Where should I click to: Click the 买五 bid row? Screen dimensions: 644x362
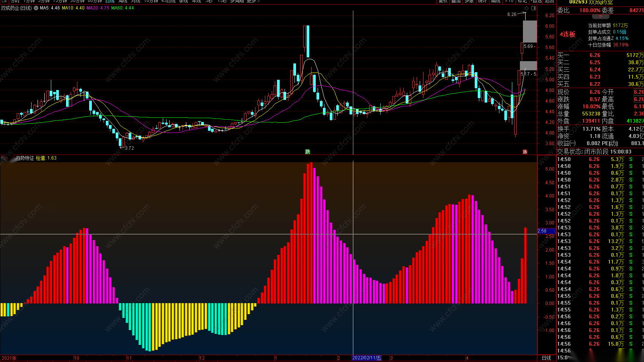coord(600,84)
